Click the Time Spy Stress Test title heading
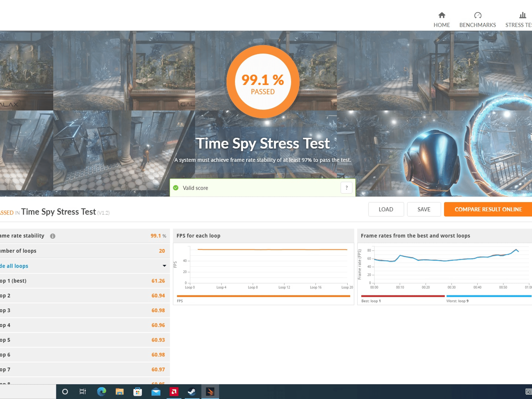The width and height of the screenshot is (532, 399). (x=263, y=144)
